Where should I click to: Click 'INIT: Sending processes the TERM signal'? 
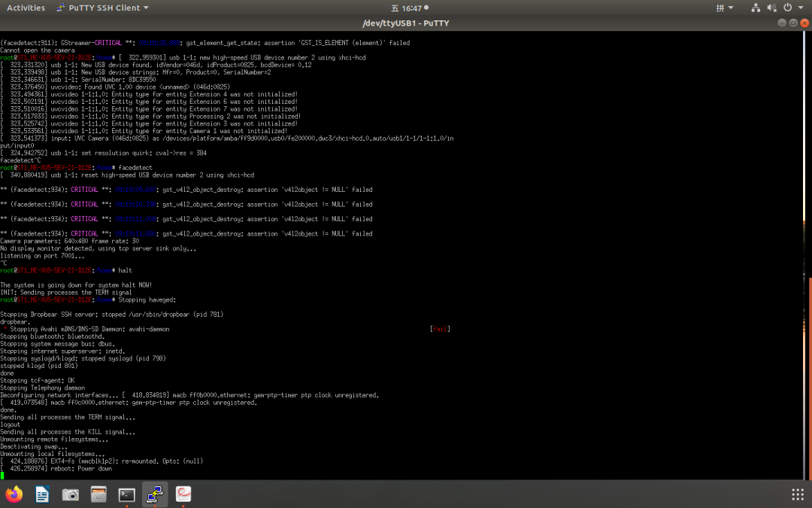(65, 292)
